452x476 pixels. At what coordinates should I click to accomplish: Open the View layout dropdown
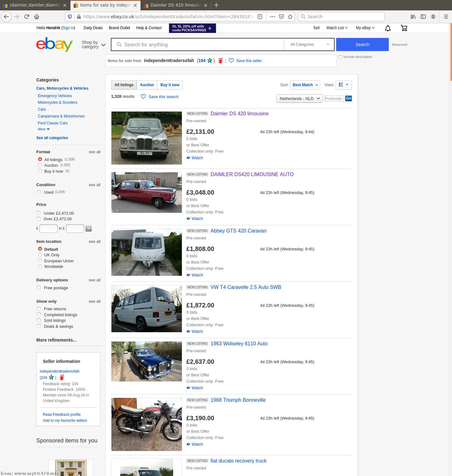[344, 85]
